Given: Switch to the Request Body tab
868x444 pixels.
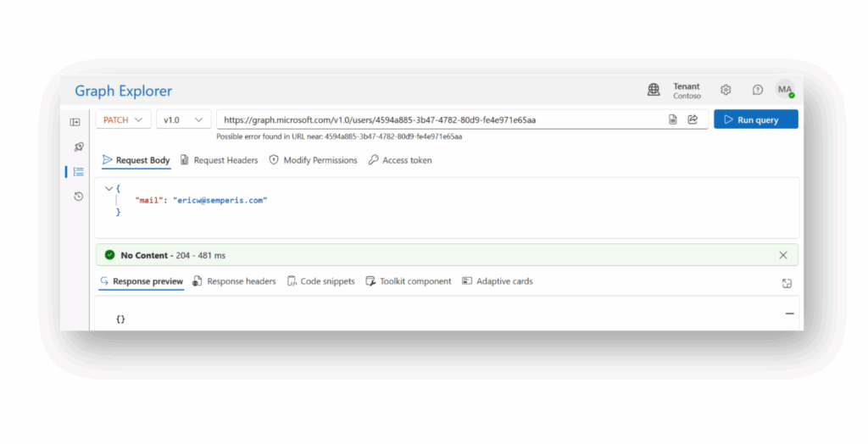Looking at the screenshot, I should click(x=136, y=160).
